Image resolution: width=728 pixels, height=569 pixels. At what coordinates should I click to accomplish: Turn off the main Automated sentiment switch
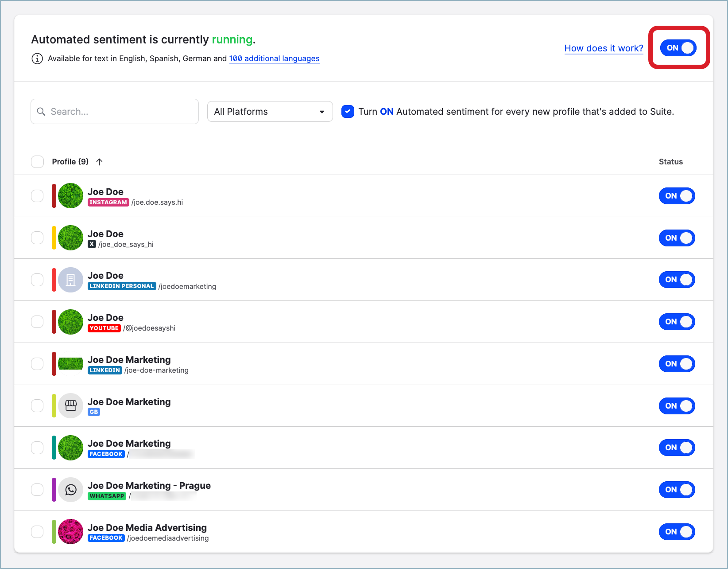point(678,48)
